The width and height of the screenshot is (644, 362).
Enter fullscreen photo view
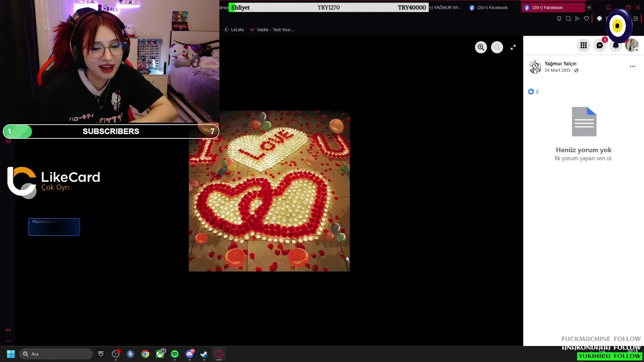point(513,47)
